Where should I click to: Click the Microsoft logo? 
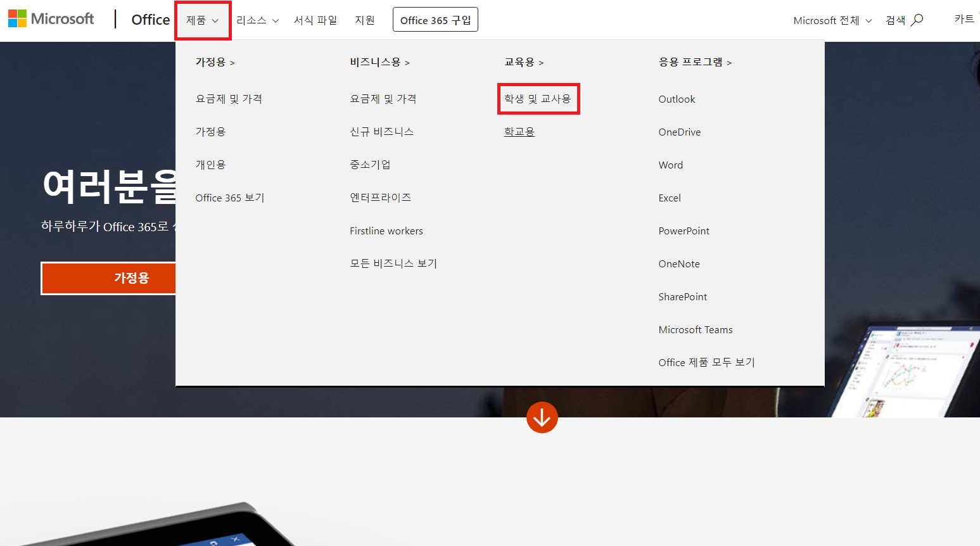pos(51,19)
